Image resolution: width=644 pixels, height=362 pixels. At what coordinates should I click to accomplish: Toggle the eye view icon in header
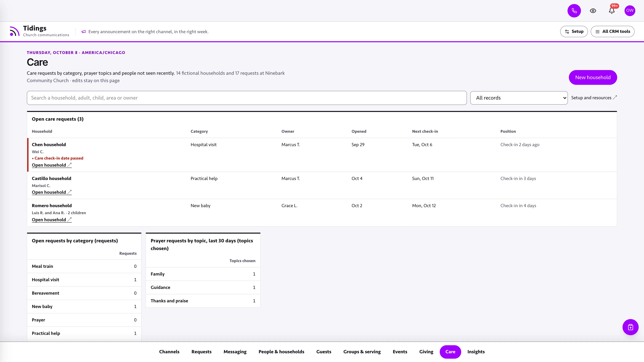593,11
